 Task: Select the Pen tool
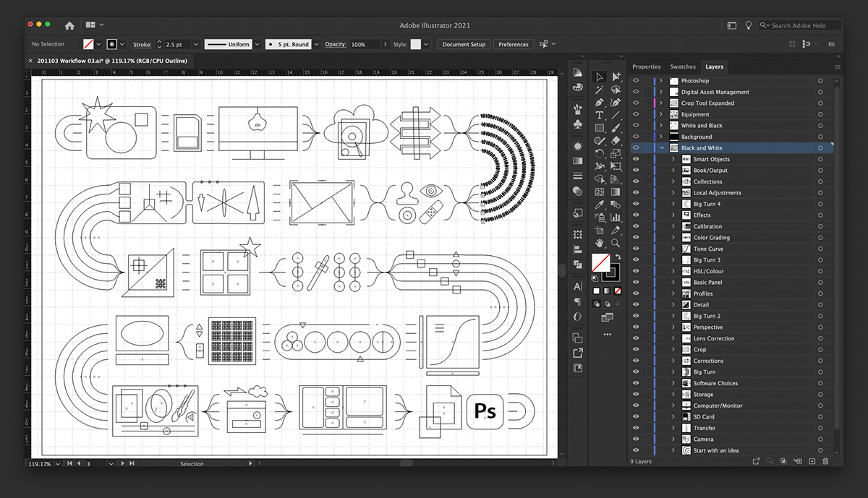[600, 103]
